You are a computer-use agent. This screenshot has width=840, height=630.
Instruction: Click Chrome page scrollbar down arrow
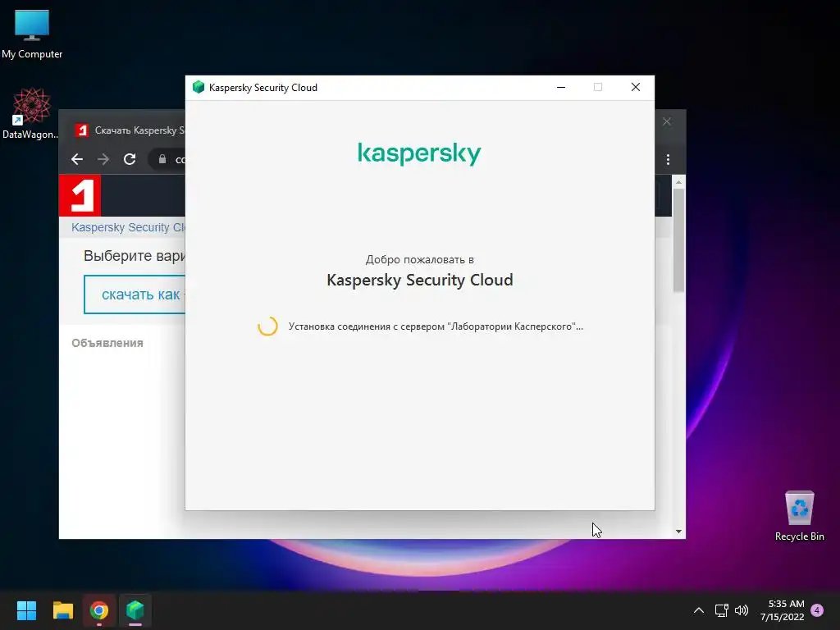(678, 532)
